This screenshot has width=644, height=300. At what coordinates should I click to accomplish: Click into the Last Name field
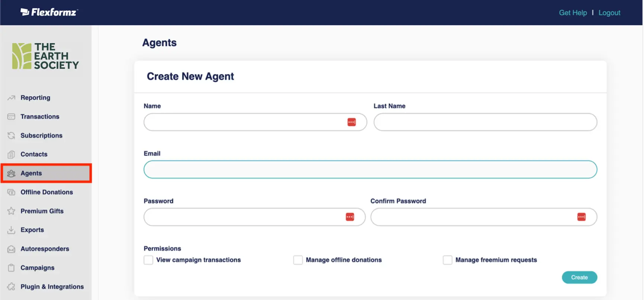[x=485, y=122]
